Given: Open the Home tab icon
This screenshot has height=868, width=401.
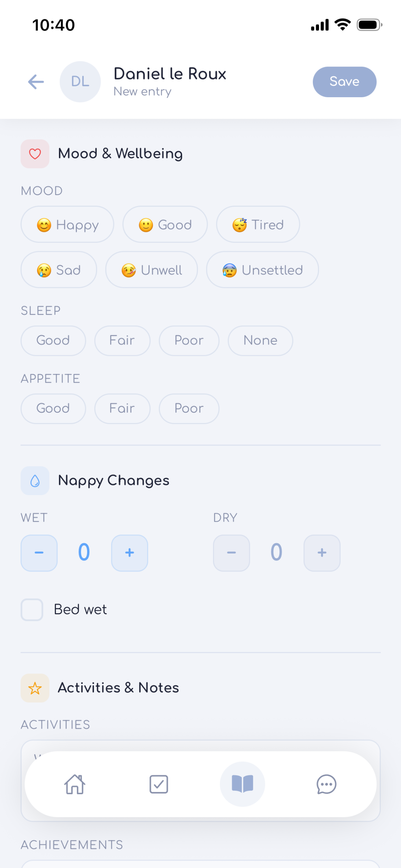Looking at the screenshot, I should click(x=75, y=784).
